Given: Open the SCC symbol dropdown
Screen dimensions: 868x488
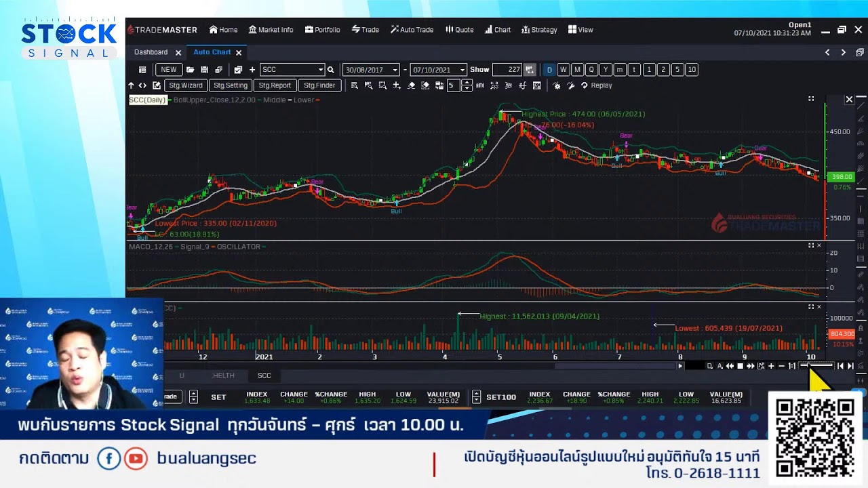Looking at the screenshot, I should (x=321, y=70).
